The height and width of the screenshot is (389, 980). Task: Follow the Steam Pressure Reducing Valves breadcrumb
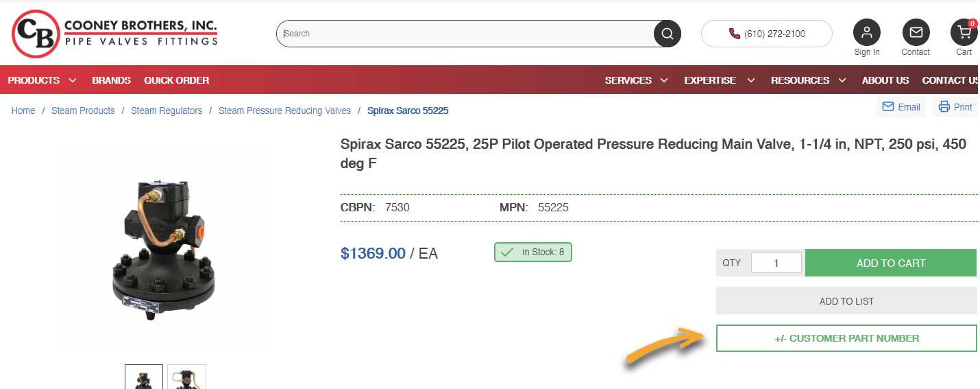284,110
